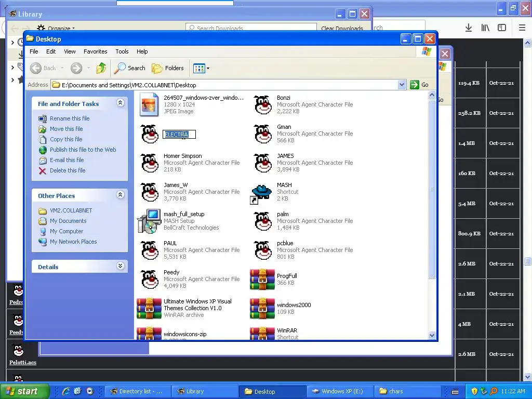This screenshot has width=532, height=399.
Task: Click Pelotti.acs link in browser page
Action: pyautogui.click(x=23, y=362)
